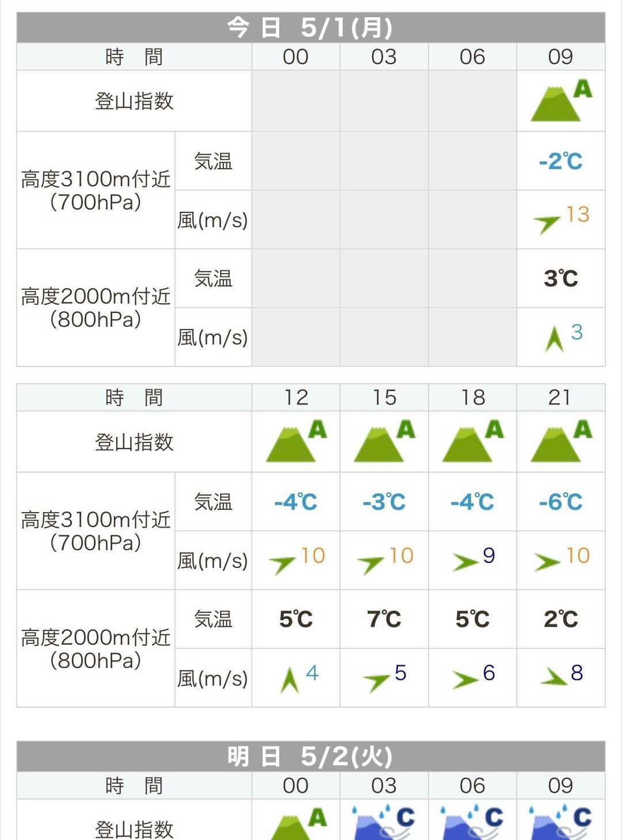The image size is (622, 840).
Task: Click the 2000m wind arrow at 21:00
Action: pyautogui.click(x=554, y=678)
